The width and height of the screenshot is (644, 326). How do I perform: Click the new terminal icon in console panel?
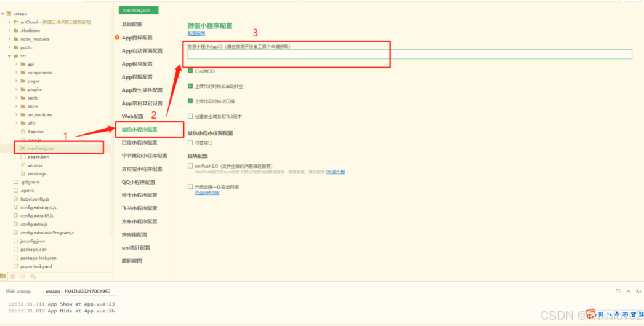(618, 291)
